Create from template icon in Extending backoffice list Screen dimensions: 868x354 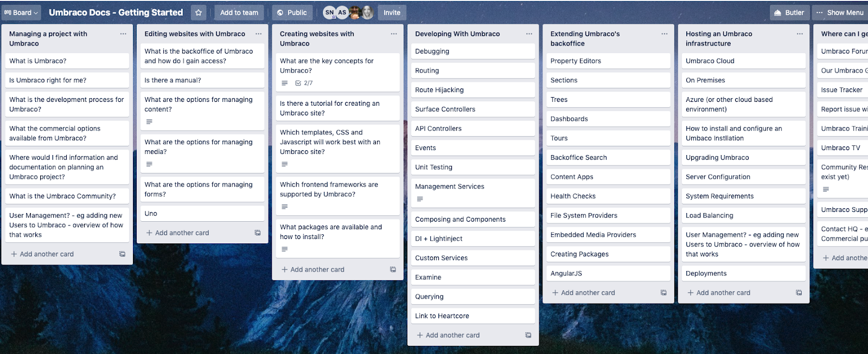(x=663, y=293)
